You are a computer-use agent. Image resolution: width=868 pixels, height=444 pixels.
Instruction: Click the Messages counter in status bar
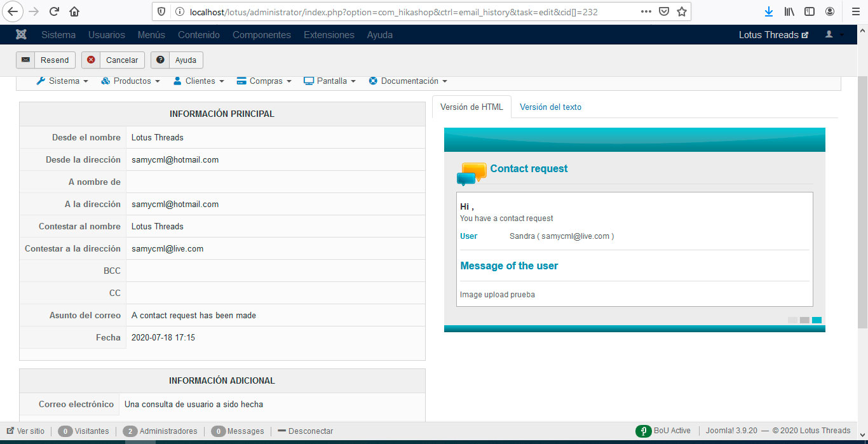238,431
